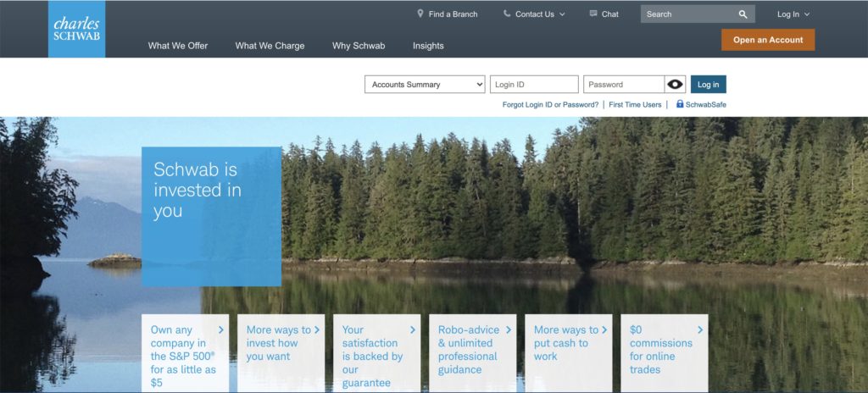Image resolution: width=868 pixels, height=393 pixels.
Task: Toggle password visibility with the eye icon
Action: point(675,85)
